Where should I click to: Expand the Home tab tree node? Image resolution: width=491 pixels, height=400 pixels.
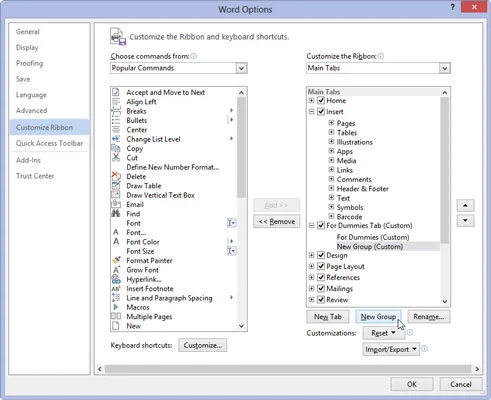pos(311,100)
